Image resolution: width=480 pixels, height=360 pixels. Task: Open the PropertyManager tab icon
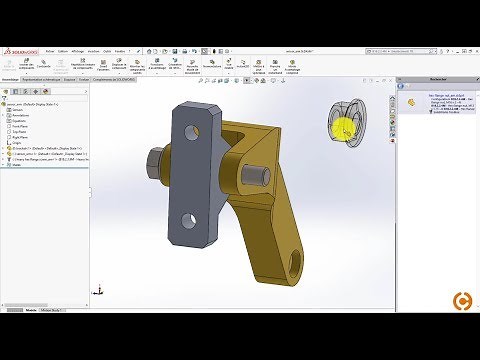15,91
